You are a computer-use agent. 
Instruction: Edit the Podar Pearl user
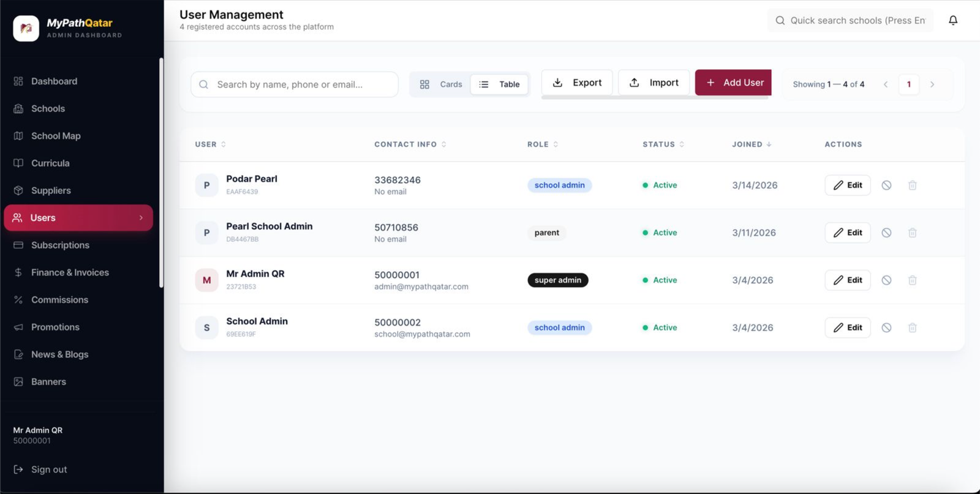[x=847, y=185]
